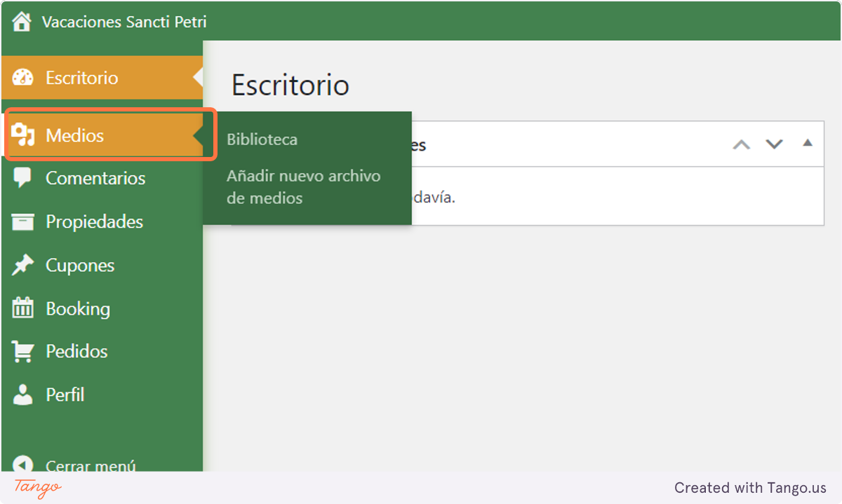Click the Escritorio dashboard gauge icon
The width and height of the screenshot is (842, 504).
23,78
